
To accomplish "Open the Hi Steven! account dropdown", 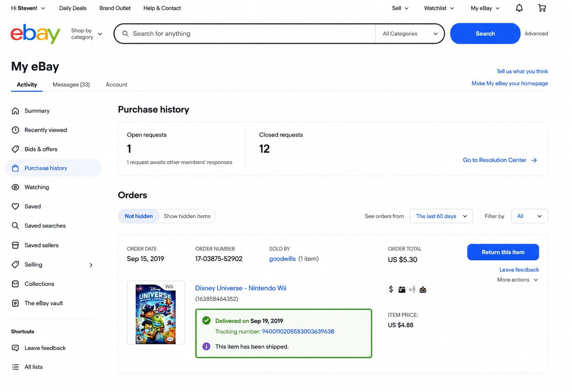I will (28, 8).
